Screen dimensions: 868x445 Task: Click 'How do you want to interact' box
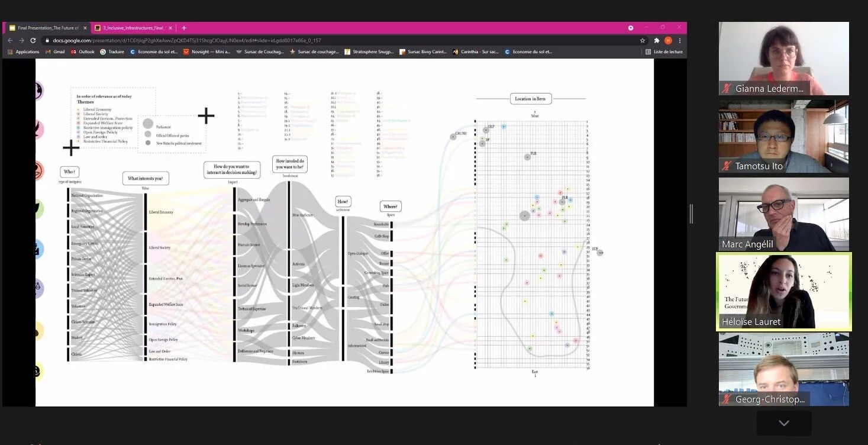pyautogui.click(x=231, y=170)
